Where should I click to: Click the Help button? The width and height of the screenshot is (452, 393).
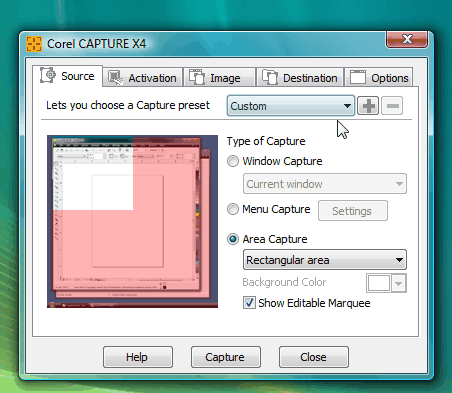coord(138,357)
